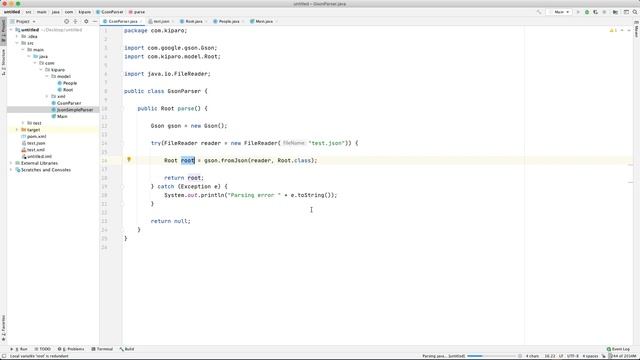Viewport: 640px width, 360px height.
Task: Collapse the src folder
Action: click(x=17, y=43)
